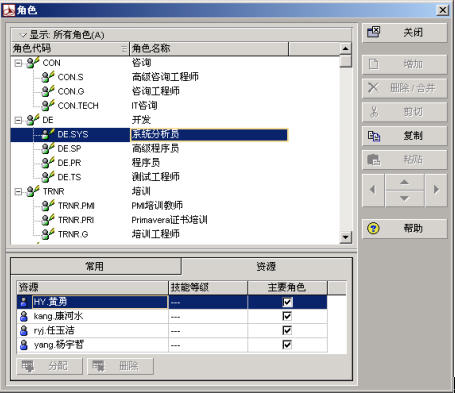Click the role icon beside TRNR.PMI
455x393 pixels.
pyautogui.click(x=48, y=206)
